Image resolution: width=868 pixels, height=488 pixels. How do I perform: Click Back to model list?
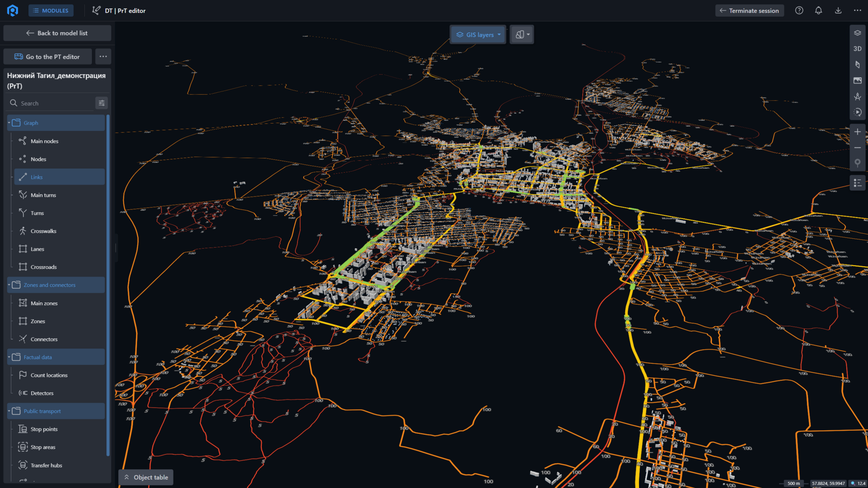coord(57,33)
